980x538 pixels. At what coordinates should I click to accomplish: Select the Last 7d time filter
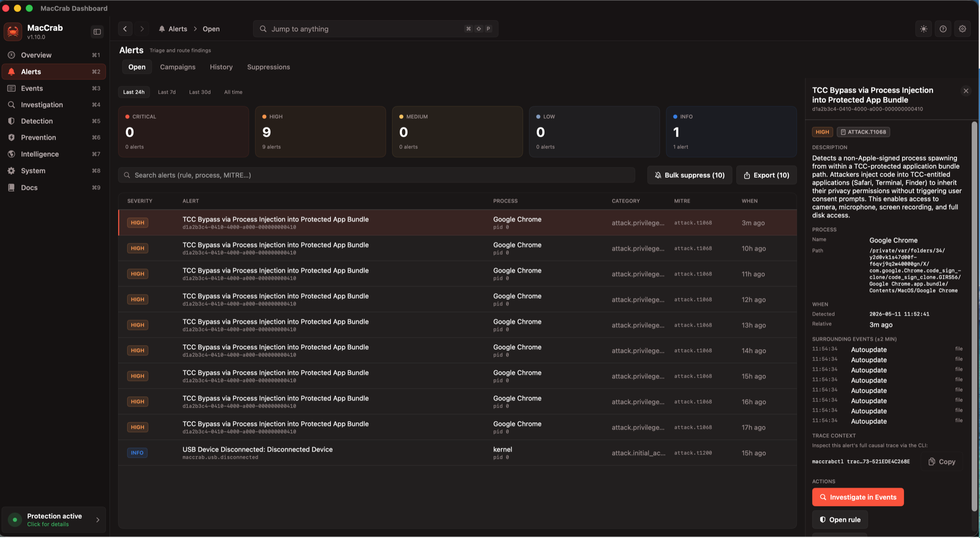tap(167, 92)
